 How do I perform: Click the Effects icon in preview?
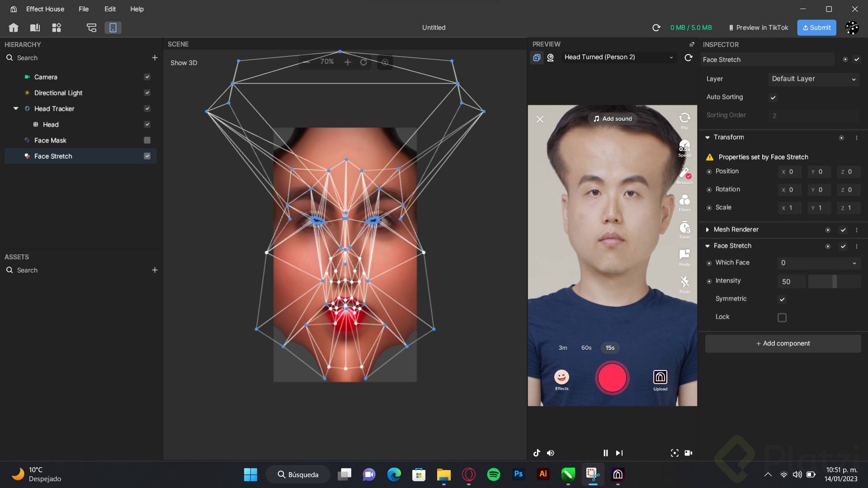click(x=561, y=380)
